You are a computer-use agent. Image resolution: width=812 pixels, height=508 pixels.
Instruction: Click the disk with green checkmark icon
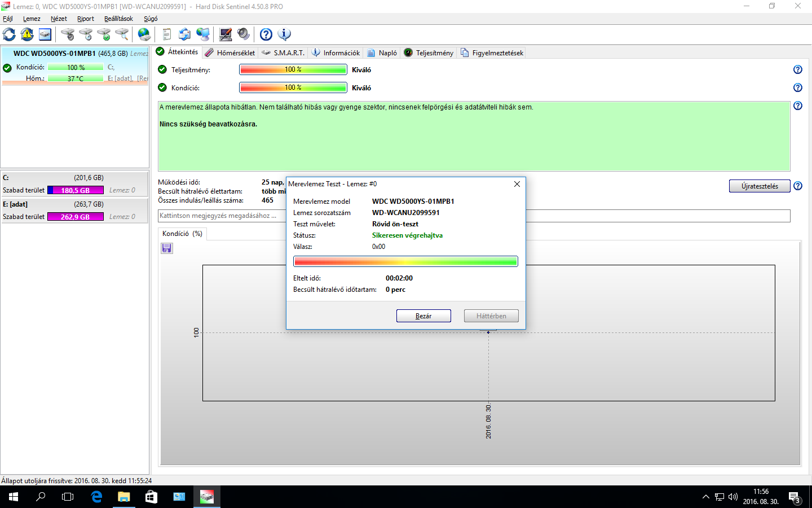tap(104, 34)
